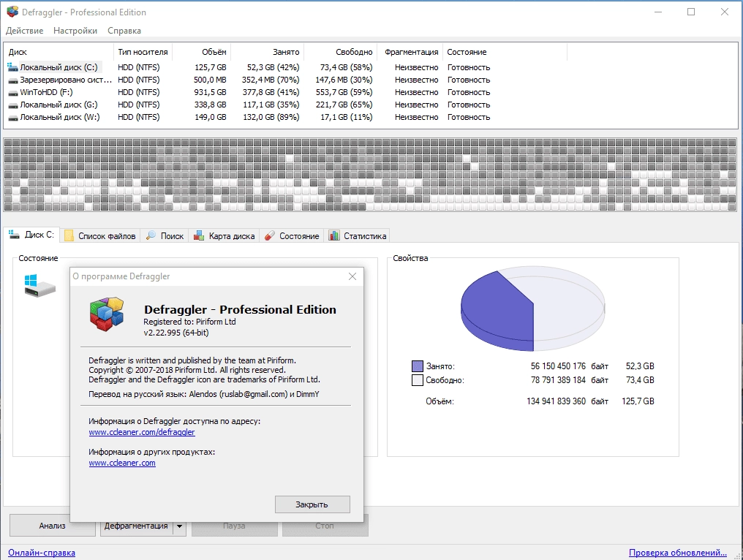Sort by the Фрагментация column header
The image size is (743, 560).
[x=411, y=52]
